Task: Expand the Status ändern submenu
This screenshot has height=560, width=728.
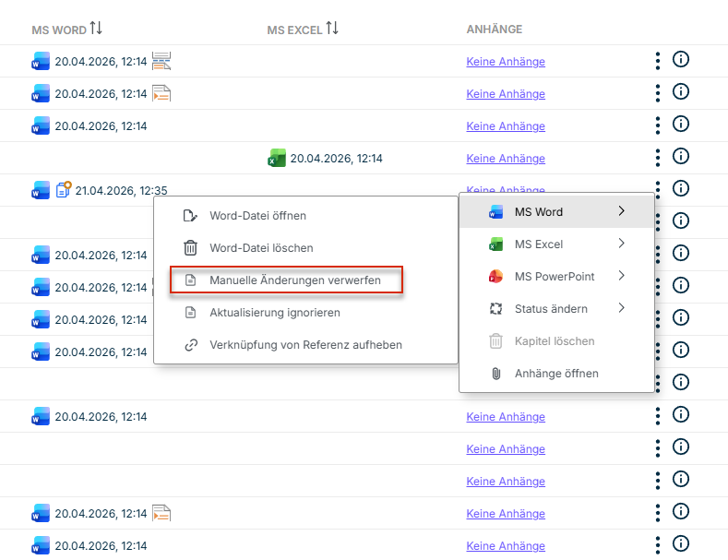Action: click(556, 308)
